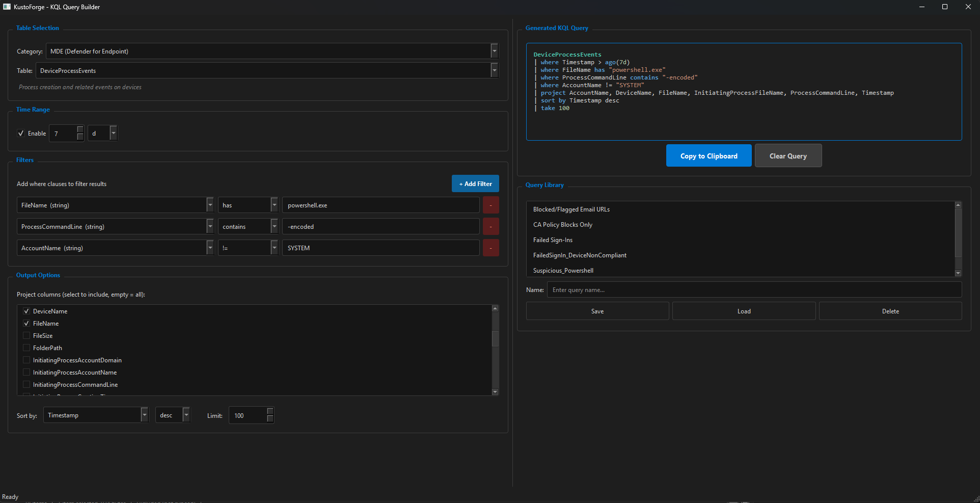Screen dimensions: 980x503
Task: Uncheck the DeviceName project column
Action: [26, 311]
